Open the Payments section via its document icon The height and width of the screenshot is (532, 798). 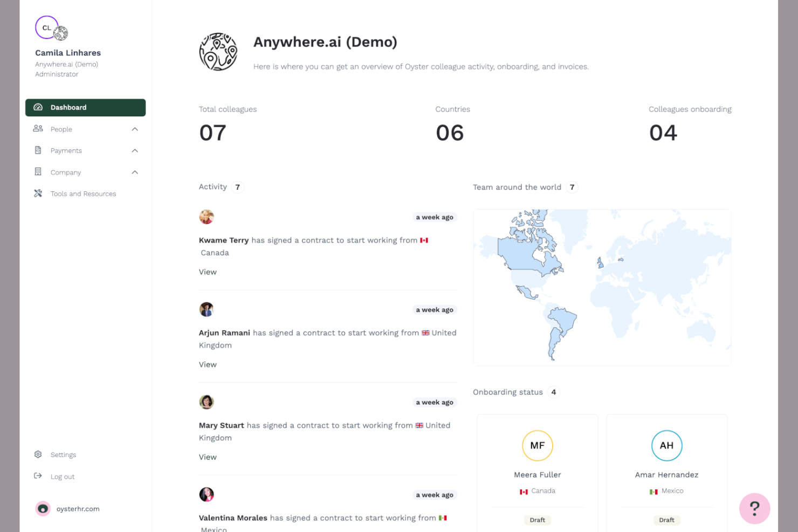tap(38, 150)
